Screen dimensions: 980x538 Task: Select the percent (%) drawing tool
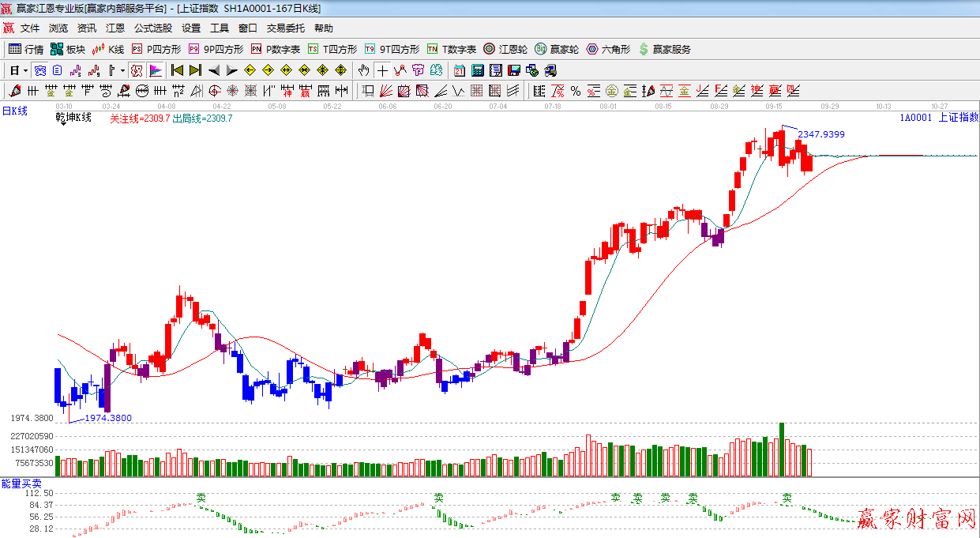[x=576, y=91]
